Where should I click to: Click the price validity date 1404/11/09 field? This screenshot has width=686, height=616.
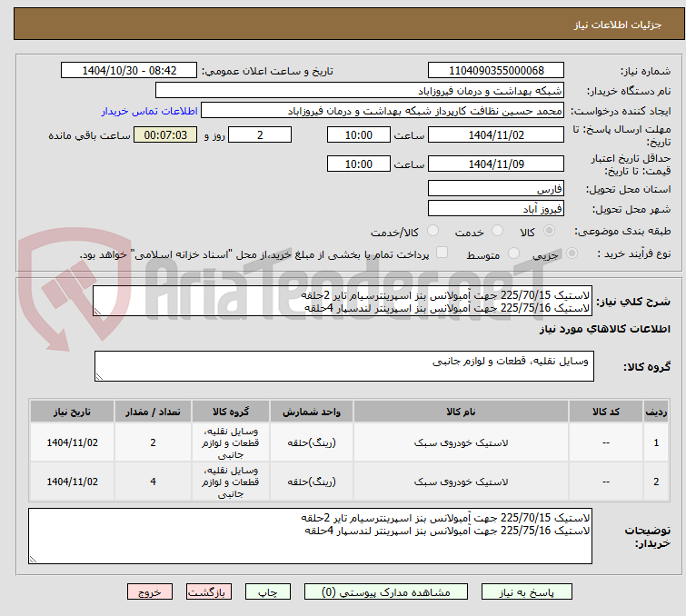(x=496, y=164)
